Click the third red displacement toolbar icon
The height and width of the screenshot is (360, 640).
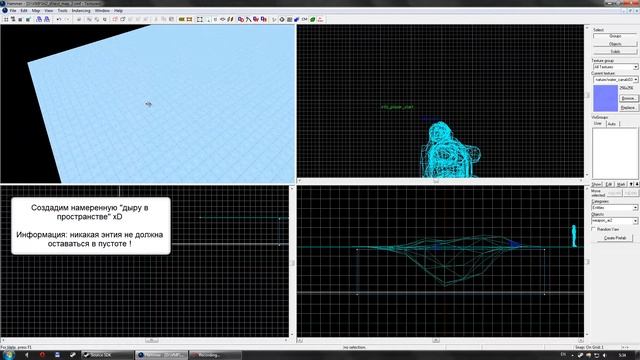[256, 19]
